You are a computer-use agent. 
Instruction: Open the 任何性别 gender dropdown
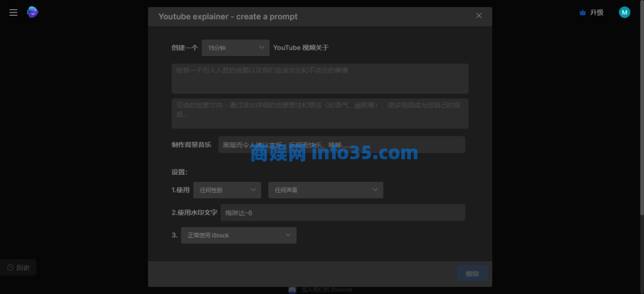[227, 190]
